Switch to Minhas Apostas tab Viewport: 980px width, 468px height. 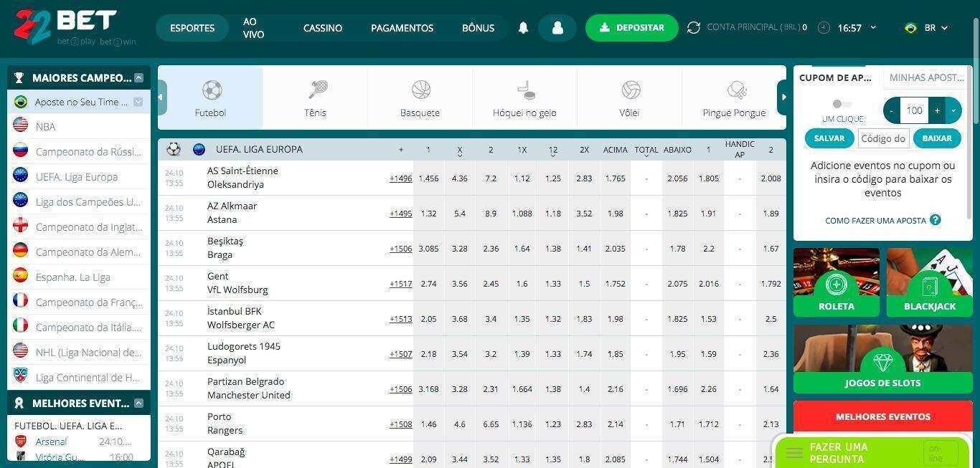coord(928,77)
